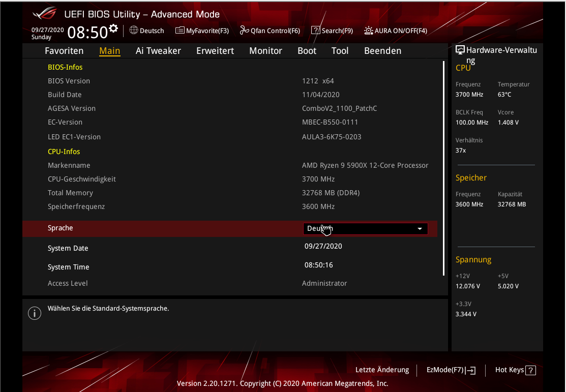Click the Total Memory label
This screenshot has height=392, width=566.
tap(70, 193)
